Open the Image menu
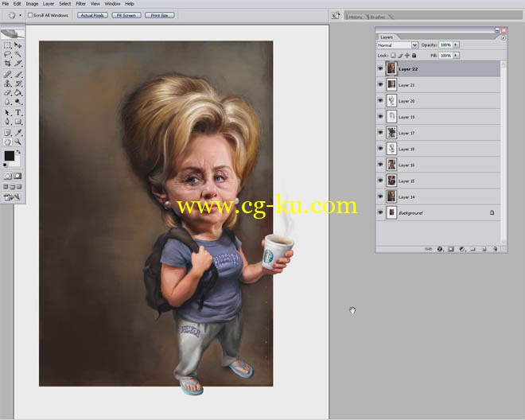 pos(32,4)
